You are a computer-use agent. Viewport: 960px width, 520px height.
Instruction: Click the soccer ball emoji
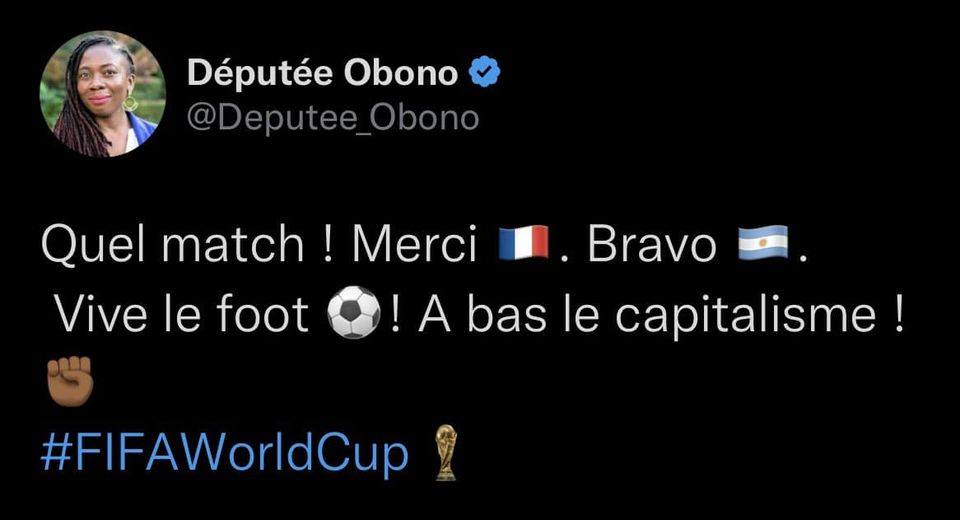[x=353, y=316]
